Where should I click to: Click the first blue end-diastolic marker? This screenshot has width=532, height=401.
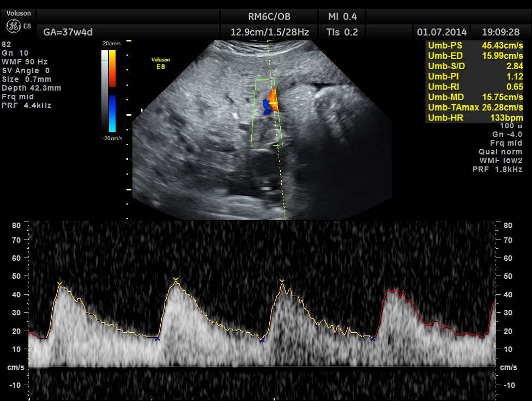(157, 339)
